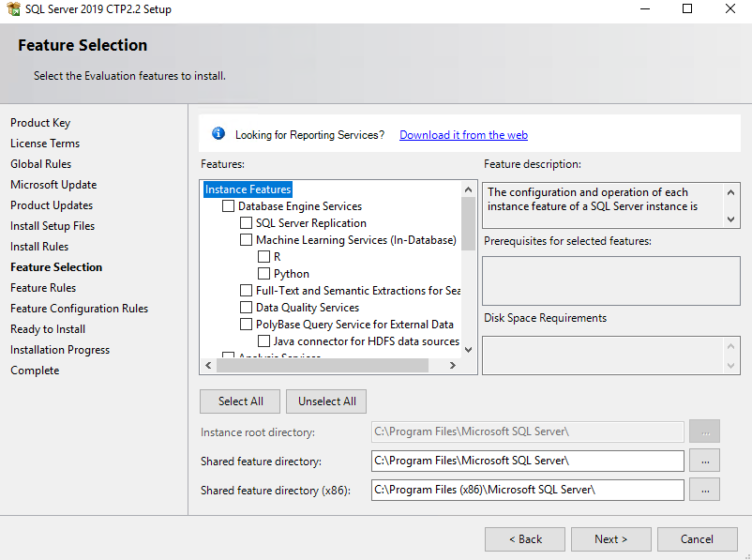The height and width of the screenshot is (560, 752).
Task: Click the Install Rules step
Action: coord(39,247)
